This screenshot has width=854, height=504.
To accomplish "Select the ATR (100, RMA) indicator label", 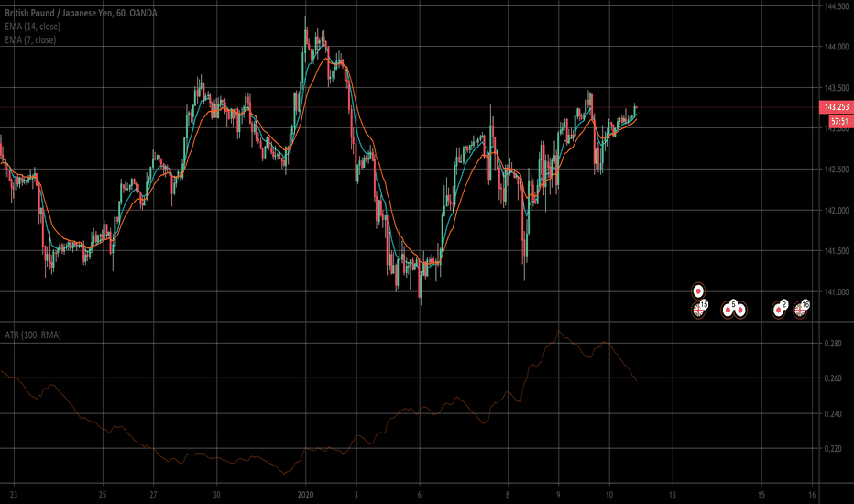I will click(x=31, y=336).
